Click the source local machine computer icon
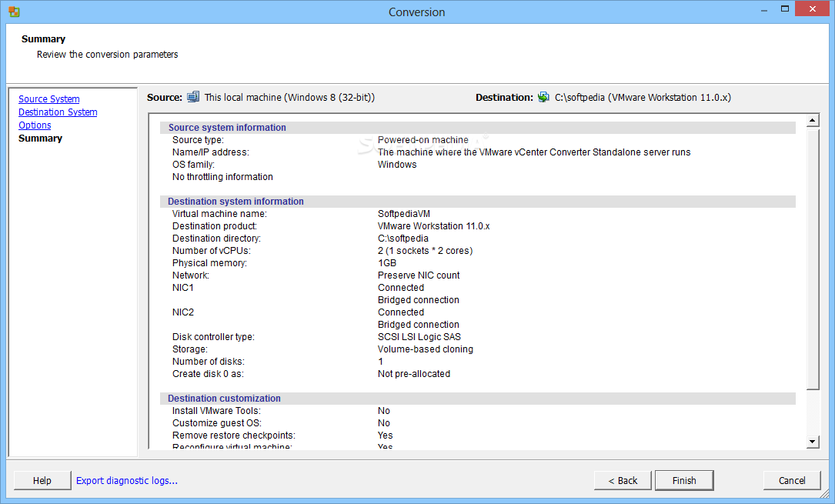 click(193, 97)
